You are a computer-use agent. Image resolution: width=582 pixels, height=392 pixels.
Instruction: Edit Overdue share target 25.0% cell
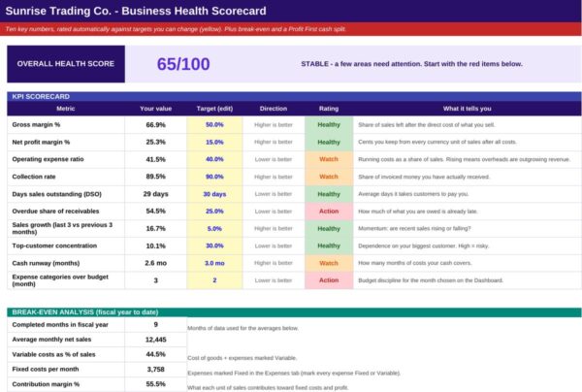tap(214, 212)
